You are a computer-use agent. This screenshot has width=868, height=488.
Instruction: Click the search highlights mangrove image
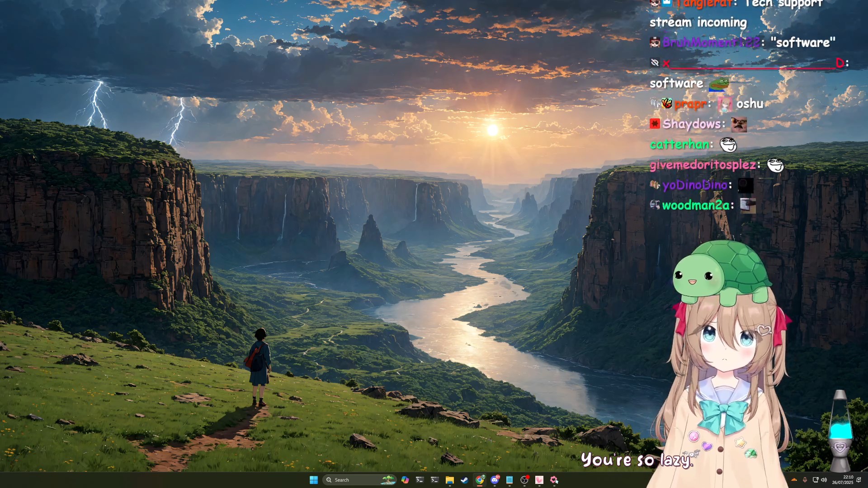click(x=388, y=480)
